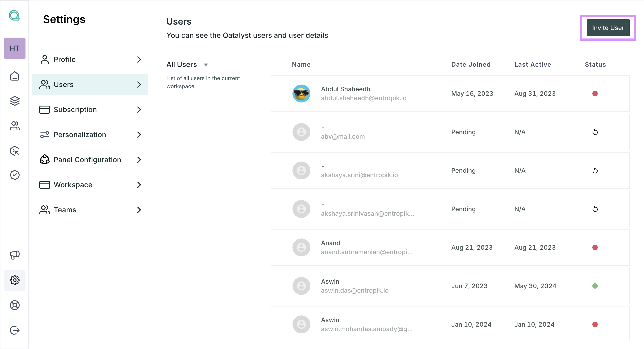Select the Workspace settings menu item
This screenshot has height=349, width=644.
click(x=90, y=185)
